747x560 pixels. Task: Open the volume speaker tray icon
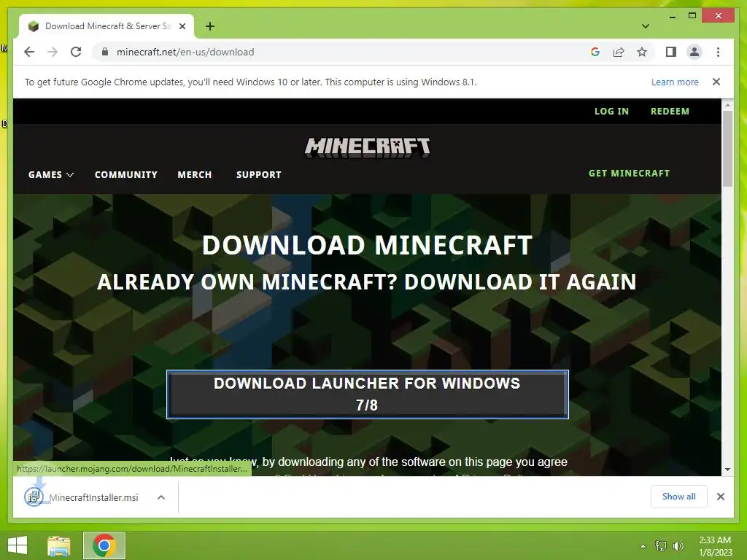click(x=678, y=546)
